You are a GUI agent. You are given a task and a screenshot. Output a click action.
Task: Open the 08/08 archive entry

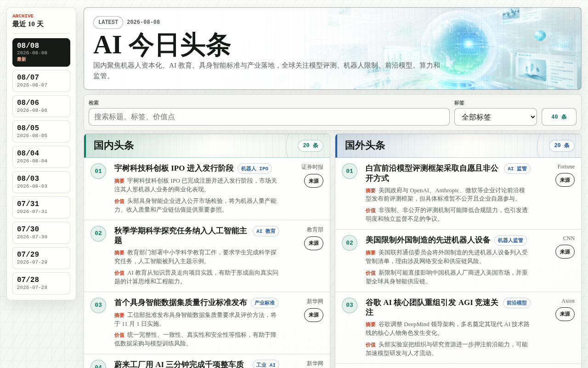coord(41,52)
